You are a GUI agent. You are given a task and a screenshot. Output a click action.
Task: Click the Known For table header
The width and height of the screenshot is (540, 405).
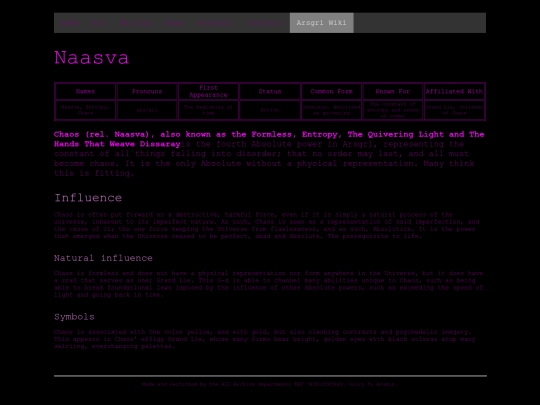393,91
